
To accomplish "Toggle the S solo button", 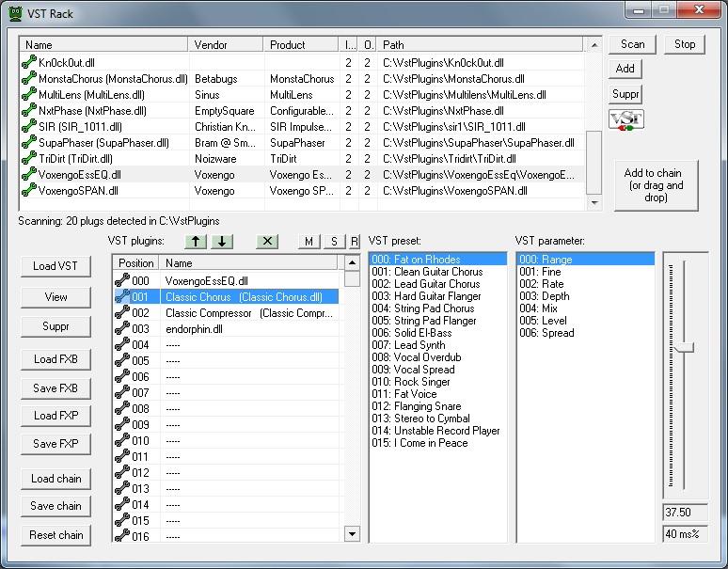I will (333, 242).
